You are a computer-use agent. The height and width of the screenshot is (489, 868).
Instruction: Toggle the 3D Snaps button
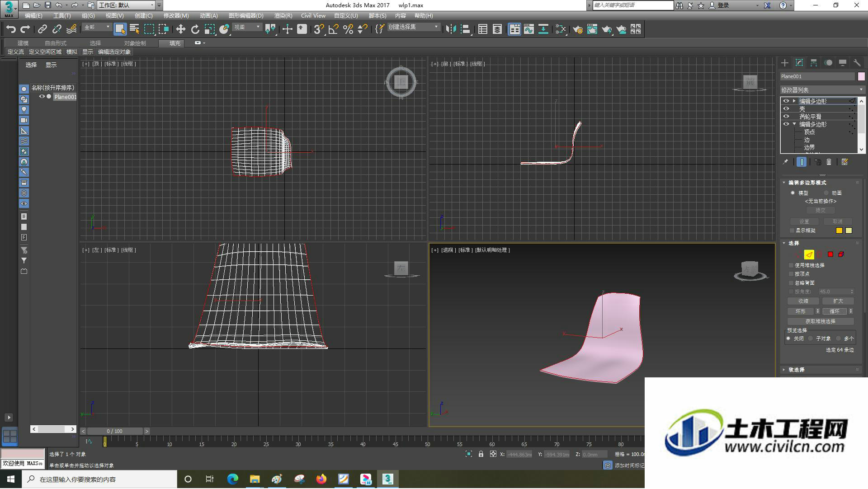318,29
